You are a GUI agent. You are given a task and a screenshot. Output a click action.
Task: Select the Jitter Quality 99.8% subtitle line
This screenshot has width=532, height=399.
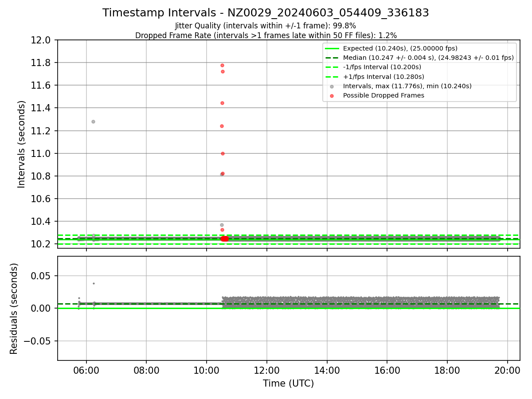tap(266, 26)
